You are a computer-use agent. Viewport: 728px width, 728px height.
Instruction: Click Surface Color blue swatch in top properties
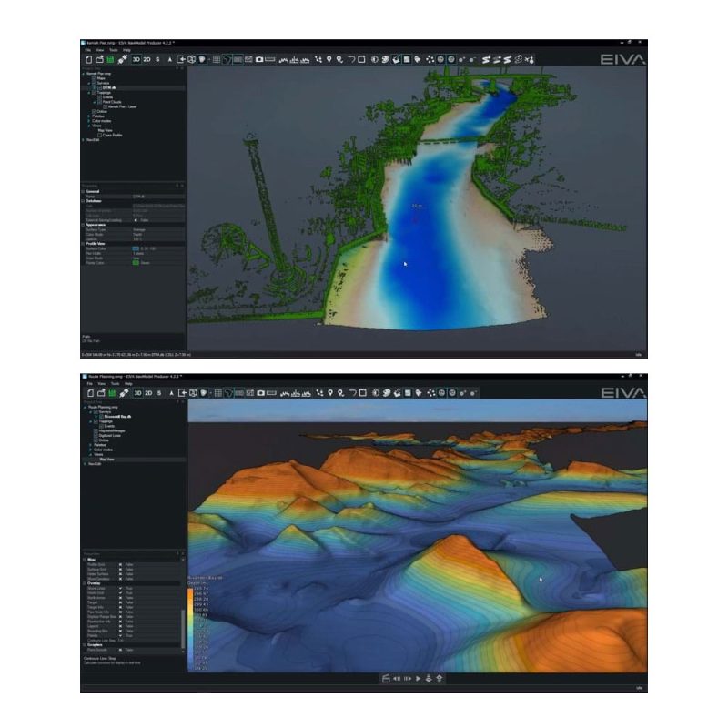pyautogui.click(x=136, y=248)
